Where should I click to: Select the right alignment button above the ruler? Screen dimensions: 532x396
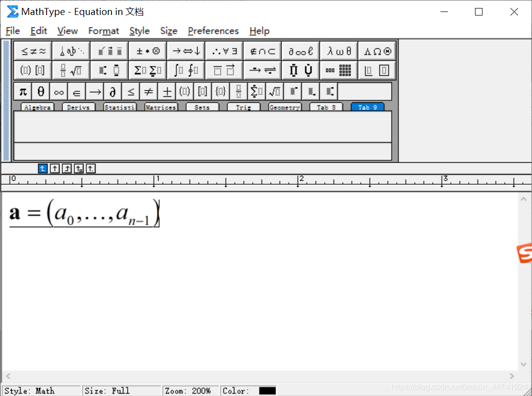coord(66,168)
